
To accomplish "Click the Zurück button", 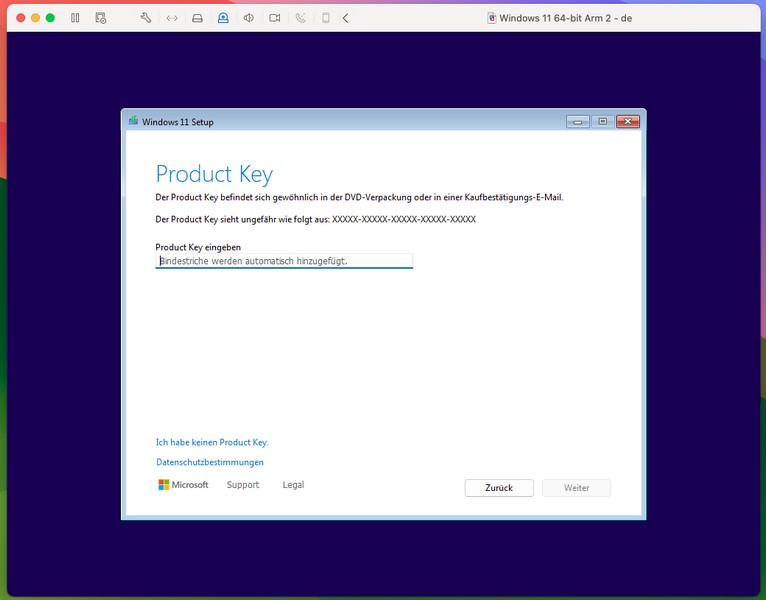I will point(499,488).
